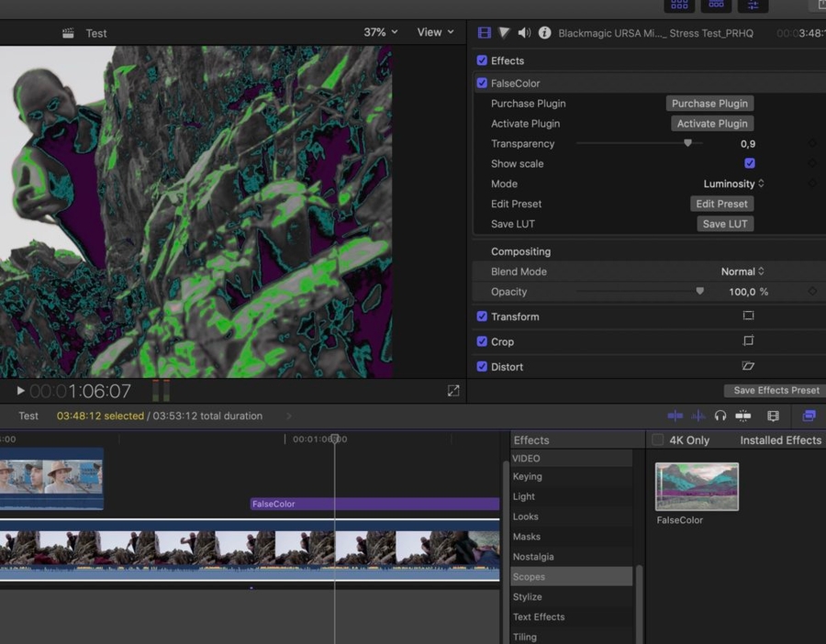The width and height of the screenshot is (826, 644).
Task: Toggle the effects browser icon
Action: (809, 416)
